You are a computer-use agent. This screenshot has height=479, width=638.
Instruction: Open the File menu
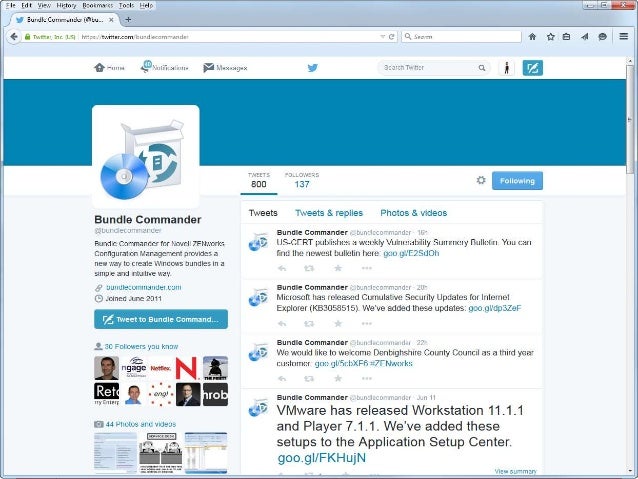point(11,5)
